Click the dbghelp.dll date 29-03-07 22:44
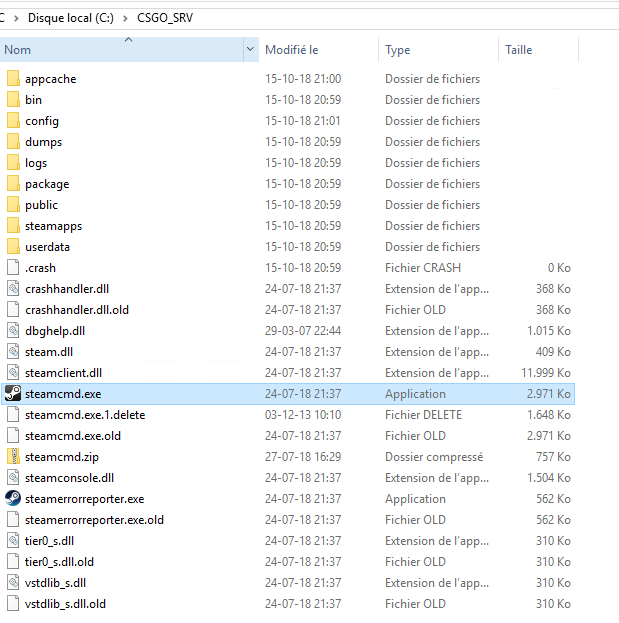619x623 pixels. click(303, 331)
